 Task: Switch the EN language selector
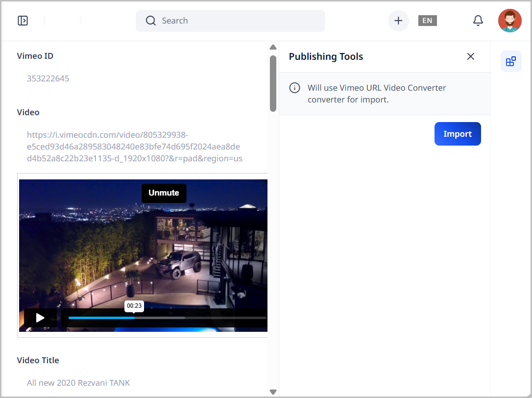point(427,21)
